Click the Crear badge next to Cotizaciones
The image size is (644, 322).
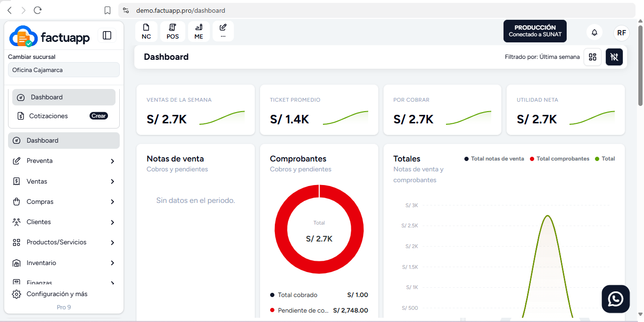[99, 116]
